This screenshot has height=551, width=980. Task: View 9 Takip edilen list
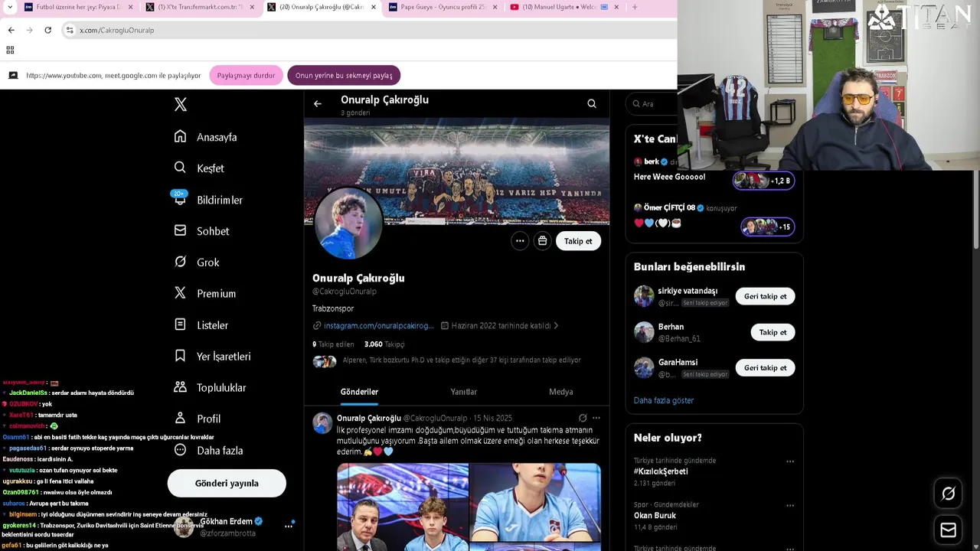[333, 344]
